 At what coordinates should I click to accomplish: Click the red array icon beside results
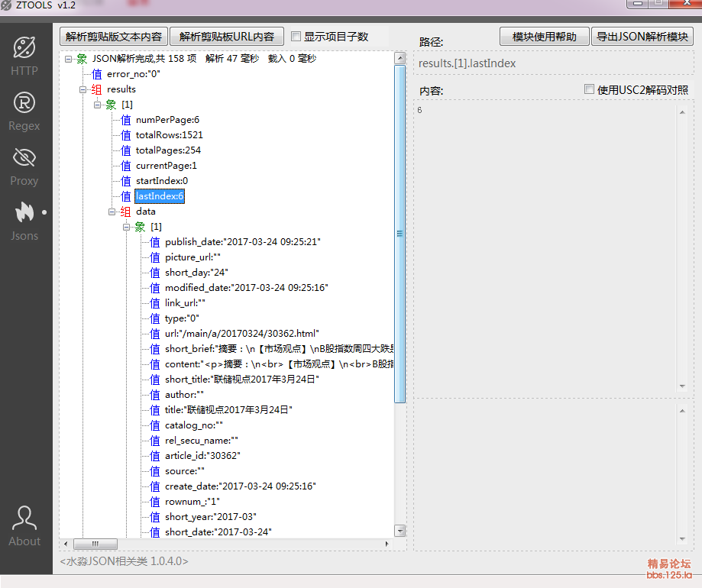click(x=97, y=89)
